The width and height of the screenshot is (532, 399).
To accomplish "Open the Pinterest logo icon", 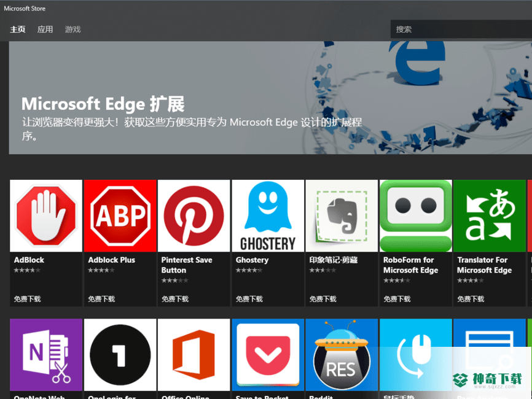I will point(194,216).
